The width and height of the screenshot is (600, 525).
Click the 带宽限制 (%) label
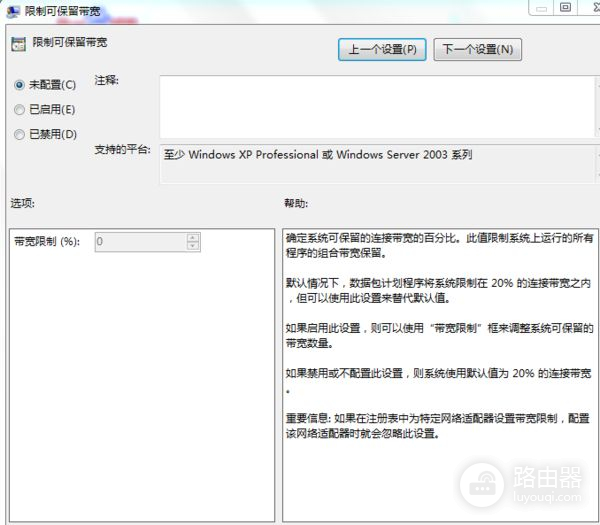point(47,241)
